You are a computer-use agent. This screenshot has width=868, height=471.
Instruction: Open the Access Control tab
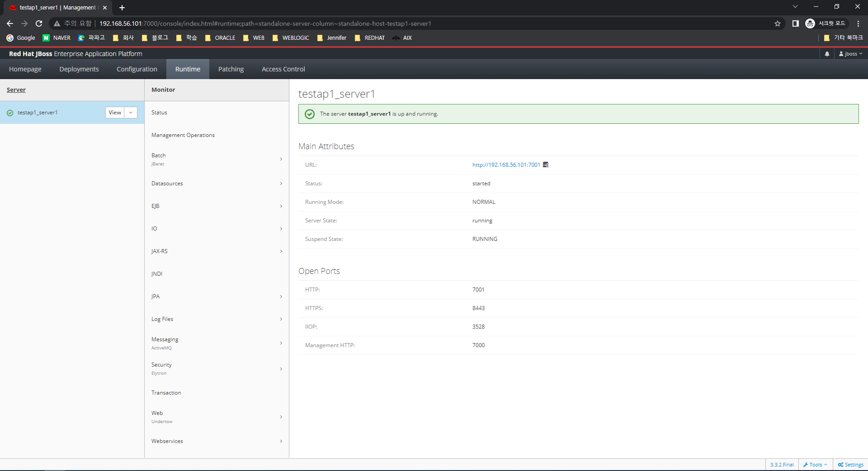[x=283, y=69]
